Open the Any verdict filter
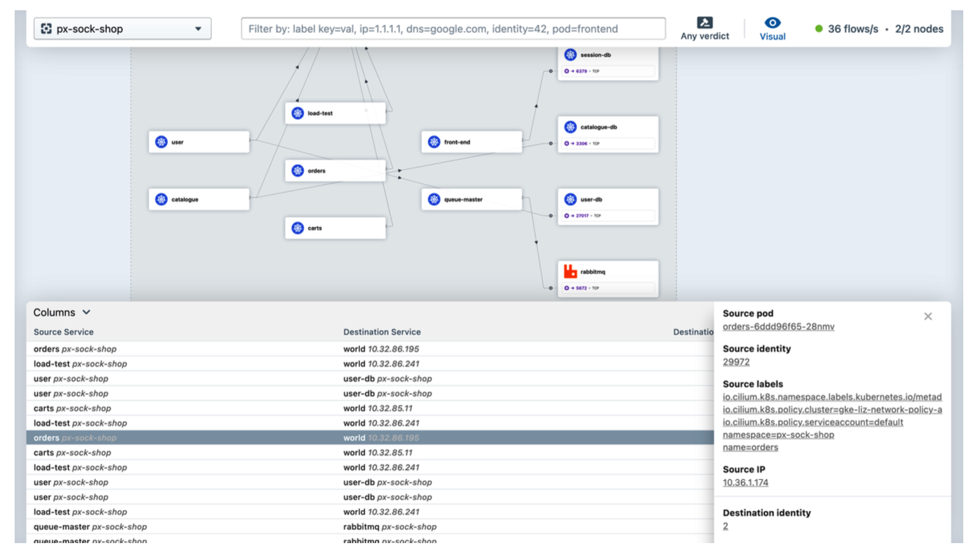 (704, 29)
